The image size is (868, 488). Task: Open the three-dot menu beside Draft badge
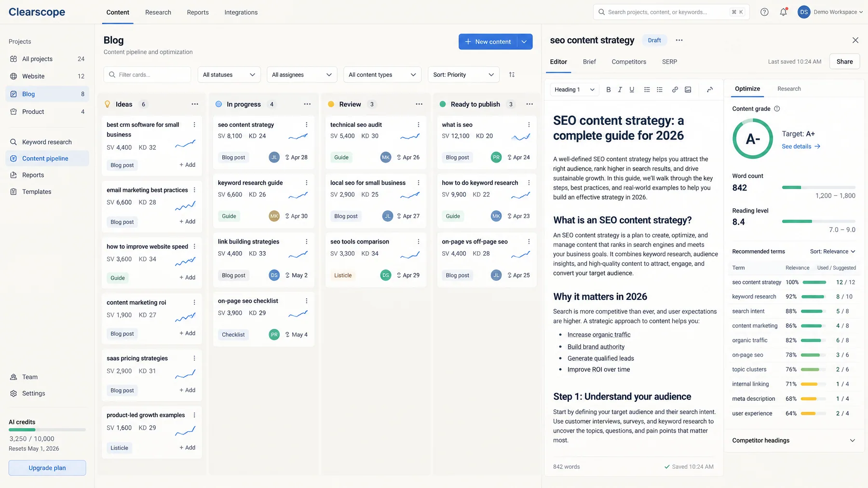tap(679, 41)
